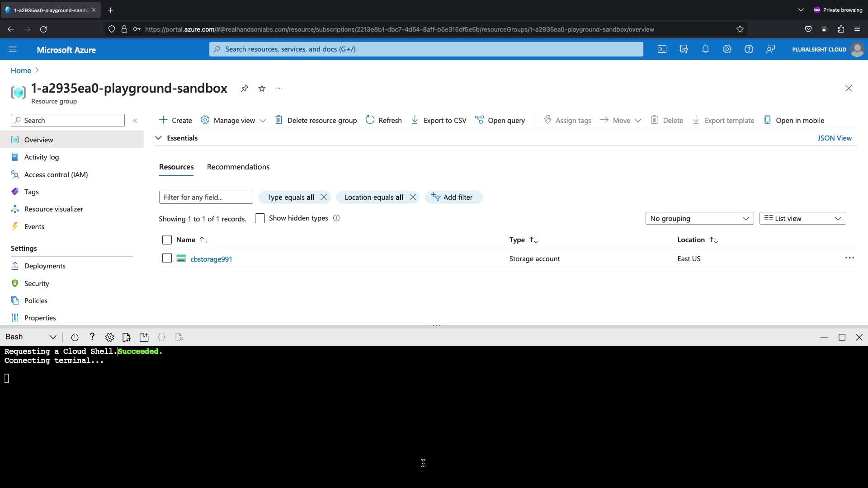Open Activity log in sidebar
The width and height of the screenshot is (868, 488).
pos(42,157)
